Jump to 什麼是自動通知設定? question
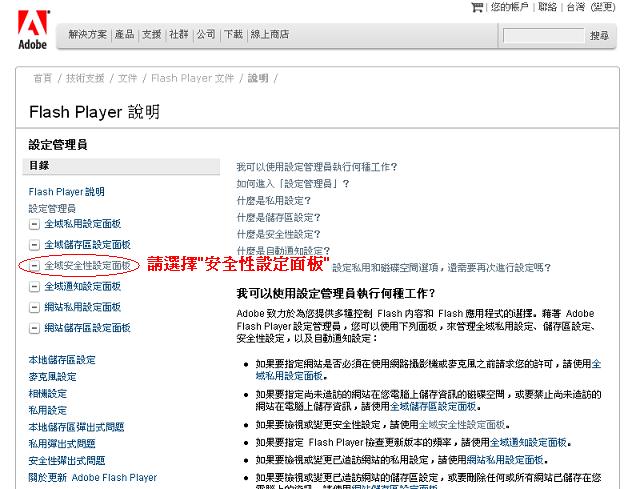 pos(283,251)
